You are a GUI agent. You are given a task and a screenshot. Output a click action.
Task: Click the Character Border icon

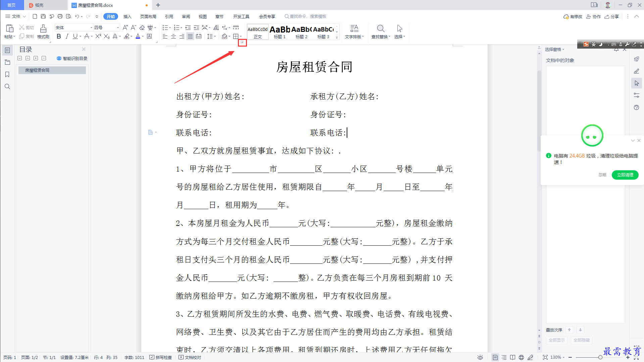150,36
